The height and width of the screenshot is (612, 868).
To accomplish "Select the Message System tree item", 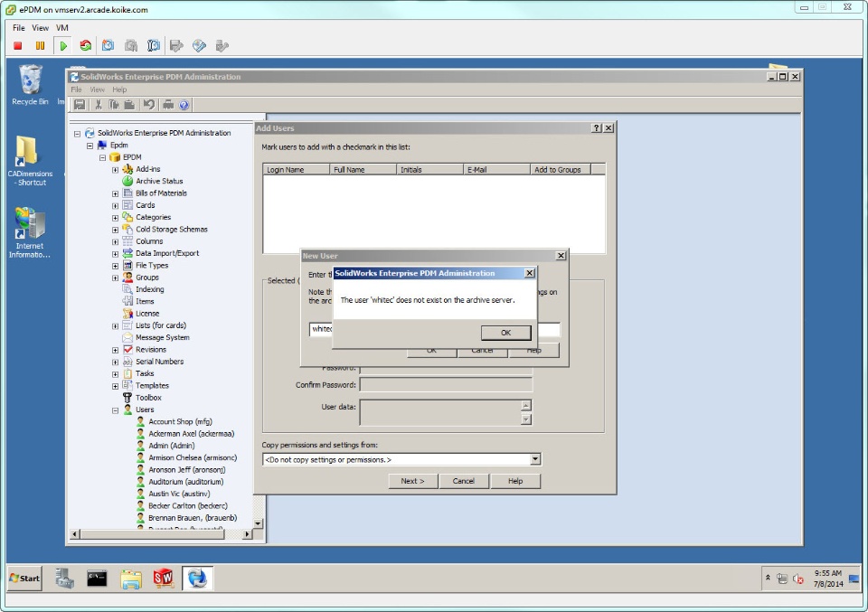I will point(163,337).
